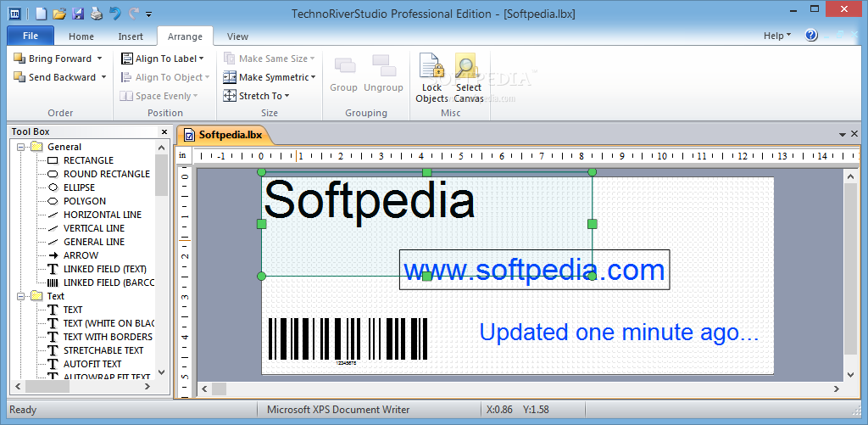The image size is (868, 425).
Task: Click the Arrange ribbon tab
Action: 185,36
